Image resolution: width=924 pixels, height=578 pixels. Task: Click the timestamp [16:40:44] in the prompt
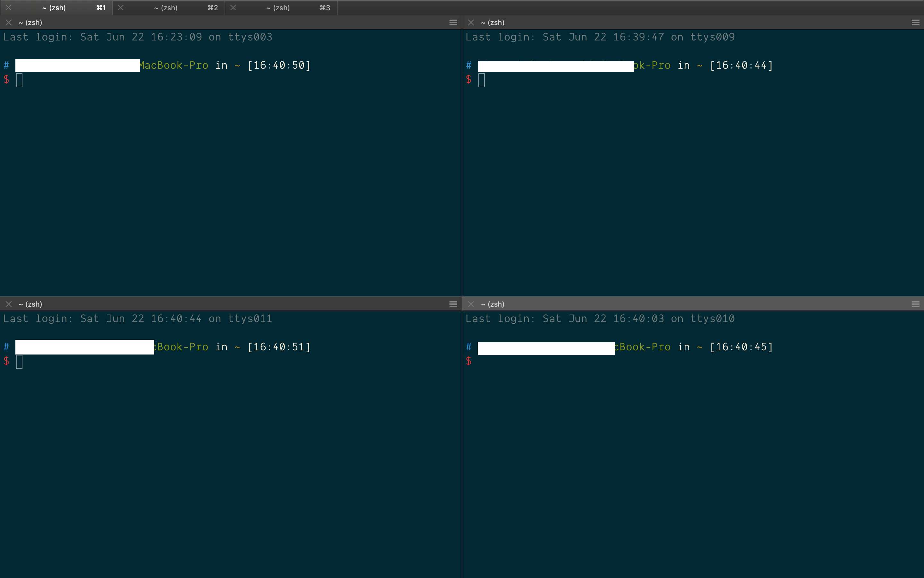(x=741, y=66)
